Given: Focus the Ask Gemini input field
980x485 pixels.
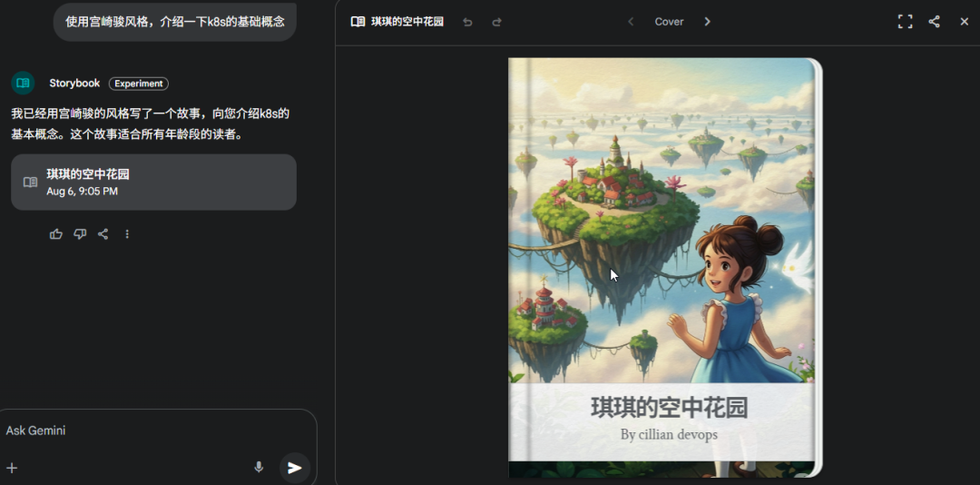Looking at the screenshot, I should pyautogui.click(x=156, y=431).
